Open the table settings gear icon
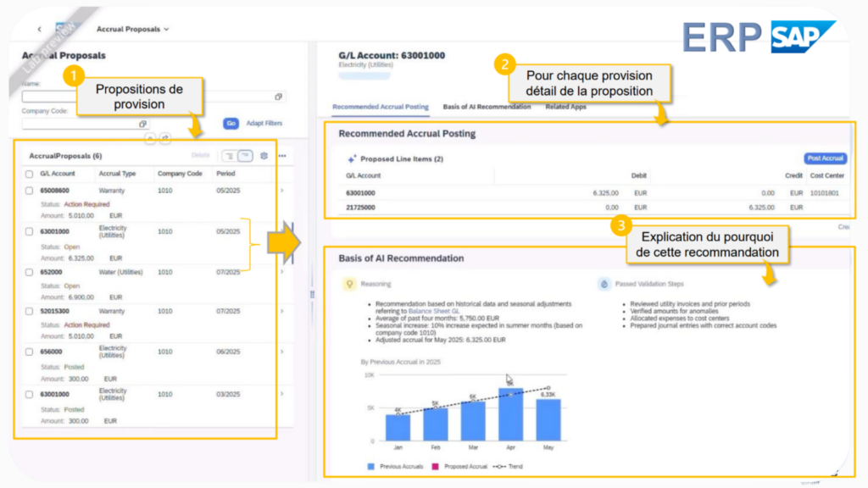 [264, 155]
